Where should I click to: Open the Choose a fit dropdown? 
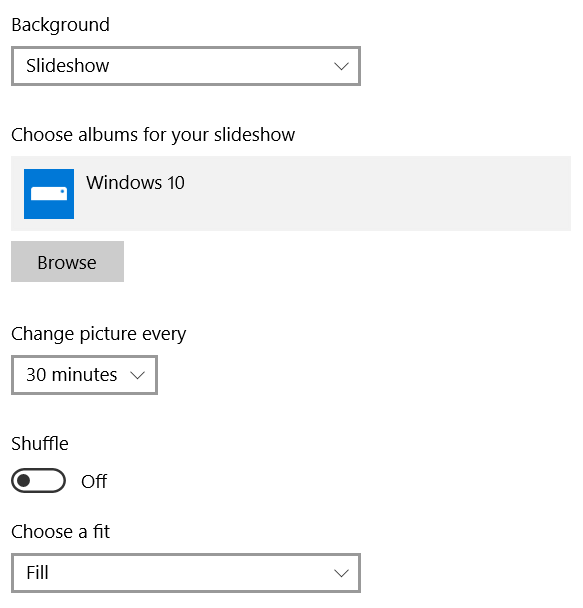point(186,573)
